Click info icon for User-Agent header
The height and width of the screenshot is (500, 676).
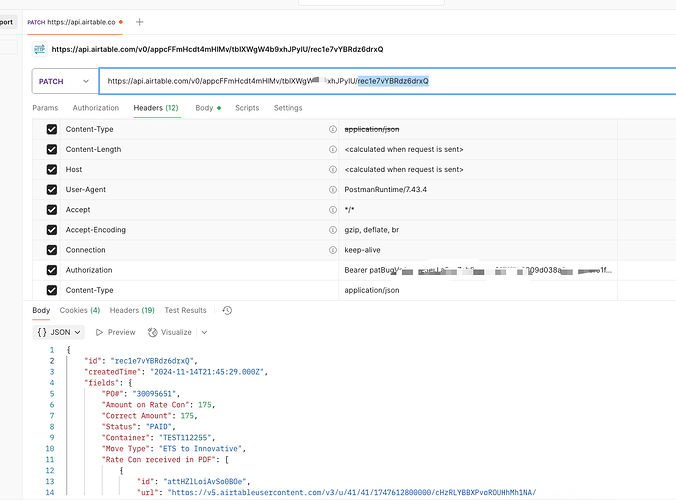332,190
